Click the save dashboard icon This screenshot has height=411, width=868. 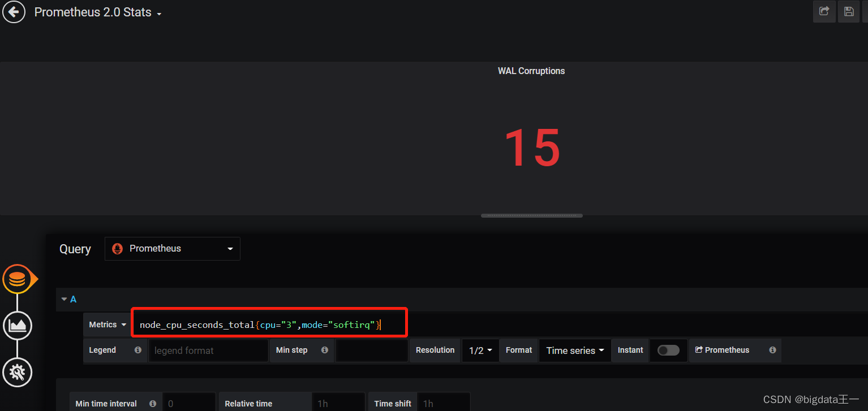click(x=849, y=11)
